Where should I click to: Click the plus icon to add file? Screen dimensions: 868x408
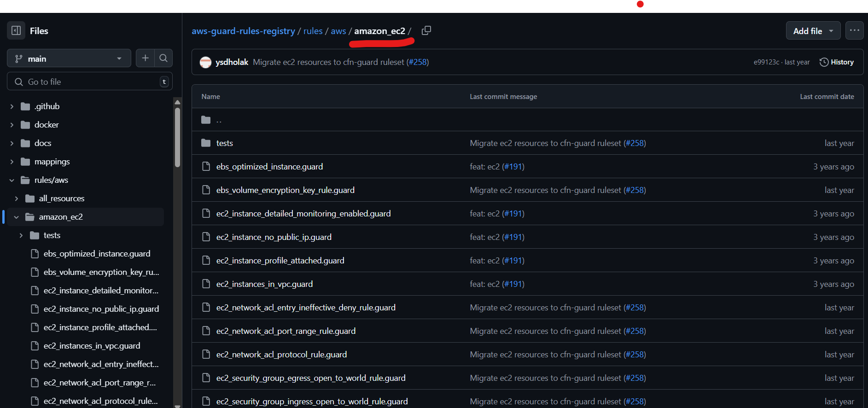145,58
